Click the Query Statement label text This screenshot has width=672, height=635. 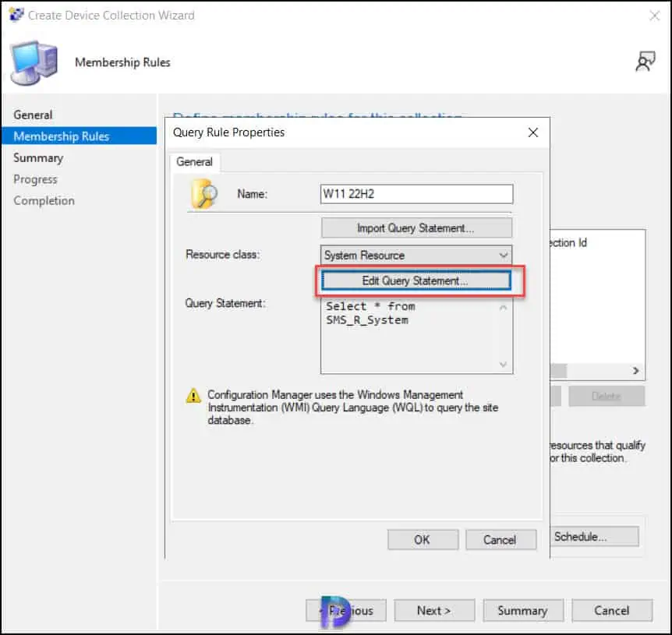pos(225,303)
